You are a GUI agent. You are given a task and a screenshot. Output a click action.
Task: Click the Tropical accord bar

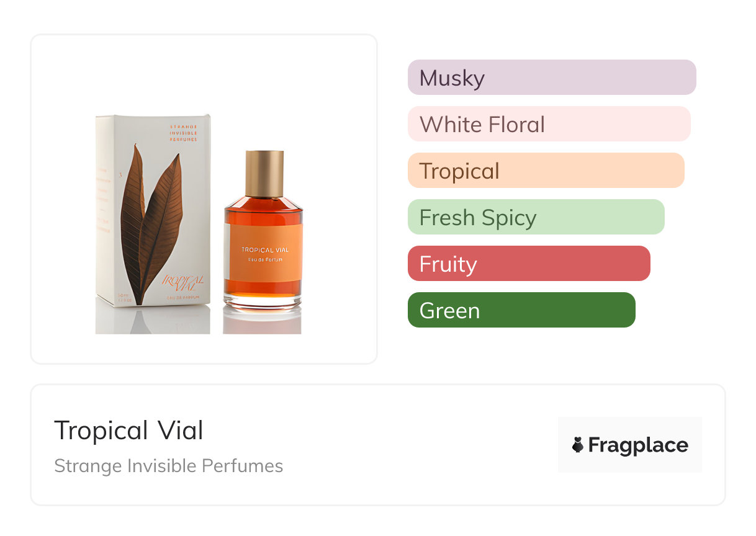[546, 171]
